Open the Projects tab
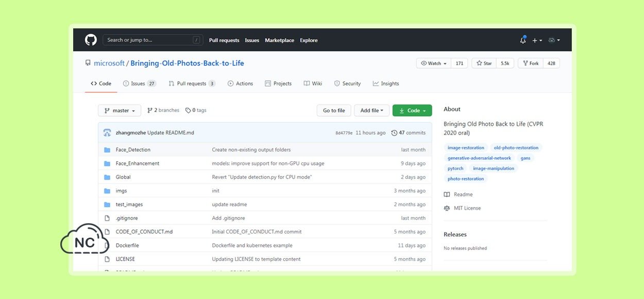This screenshot has height=299, width=644. (x=278, y=84)
